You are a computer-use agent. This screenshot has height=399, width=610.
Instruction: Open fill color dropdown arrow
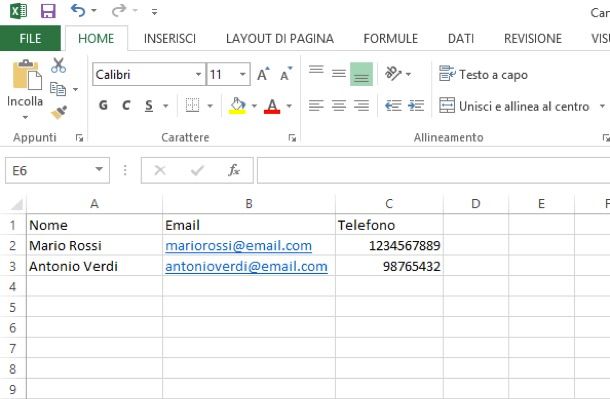[254, 106]
